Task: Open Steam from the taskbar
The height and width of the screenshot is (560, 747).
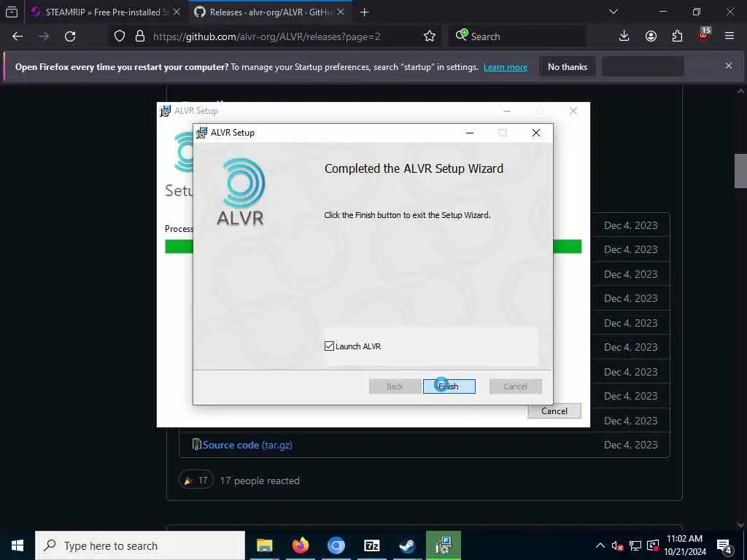Action: 407,545
